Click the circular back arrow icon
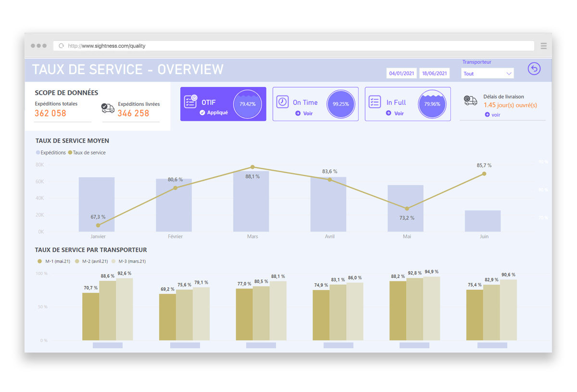This screenshot has width=577, height=392. [x=534, y=69]
